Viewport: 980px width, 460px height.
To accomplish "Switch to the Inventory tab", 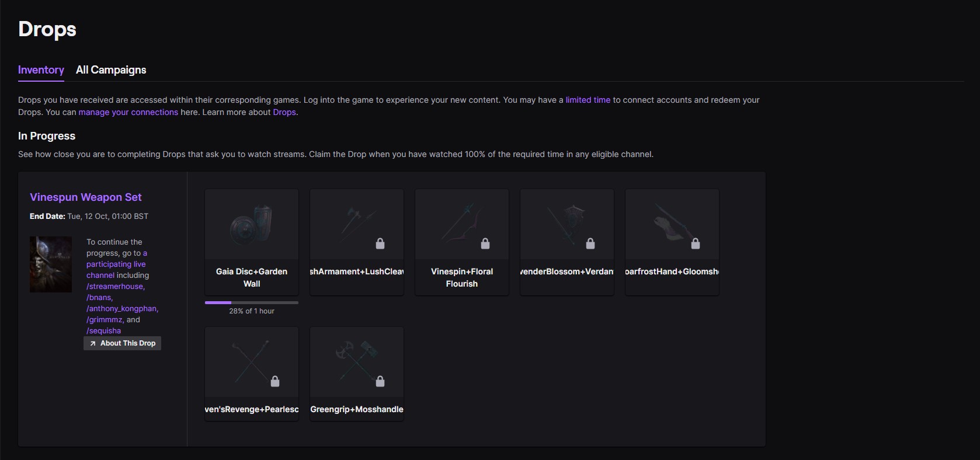I will click(41, 70).
